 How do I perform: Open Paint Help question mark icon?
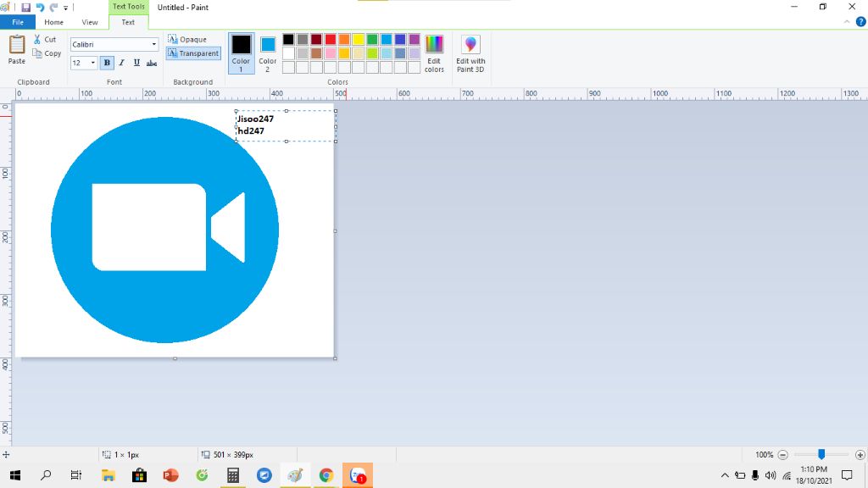pos(861,22)
